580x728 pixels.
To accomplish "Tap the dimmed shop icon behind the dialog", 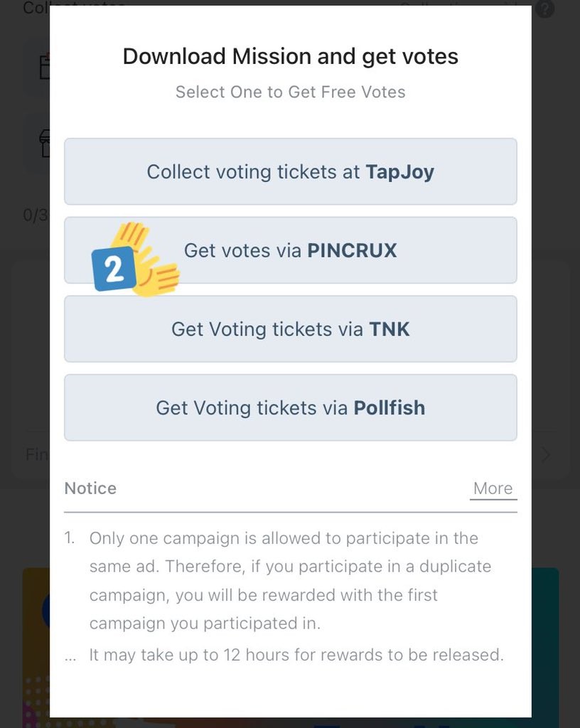I will tap(44, 144).
